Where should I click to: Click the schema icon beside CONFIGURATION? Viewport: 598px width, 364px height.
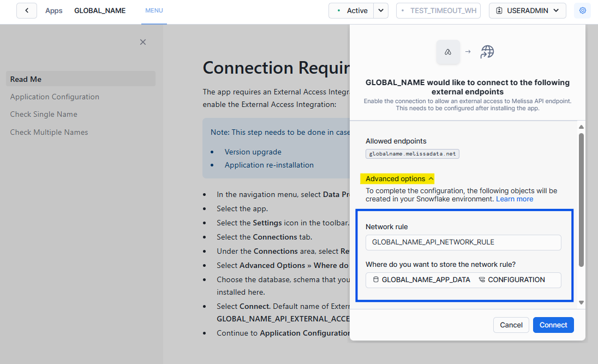pos(482,279)
